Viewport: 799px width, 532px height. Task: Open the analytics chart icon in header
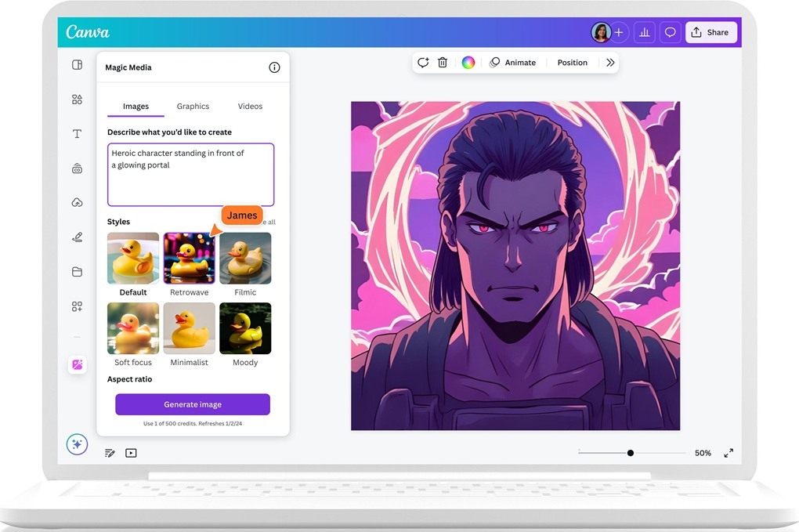click(645, 33)
